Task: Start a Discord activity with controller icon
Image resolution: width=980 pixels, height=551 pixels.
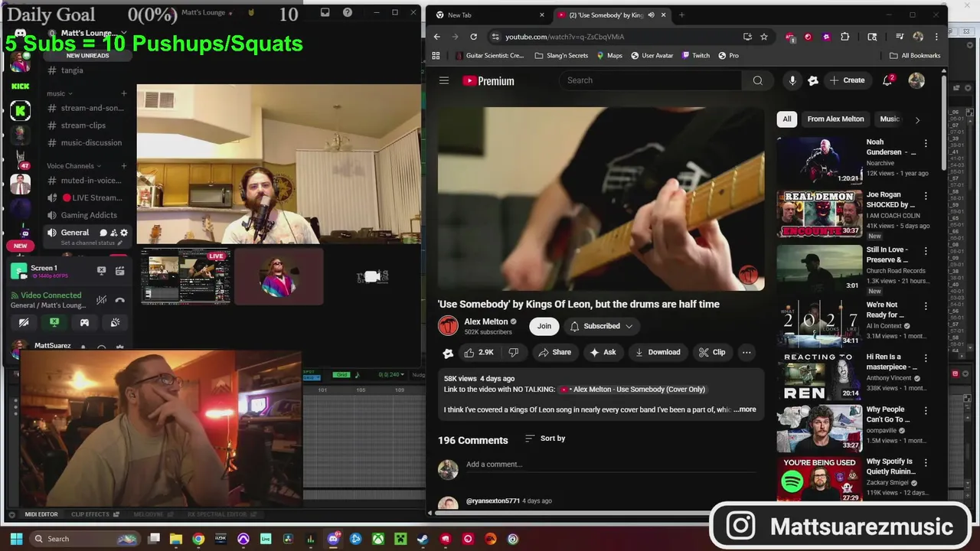Action: [84, 323]
